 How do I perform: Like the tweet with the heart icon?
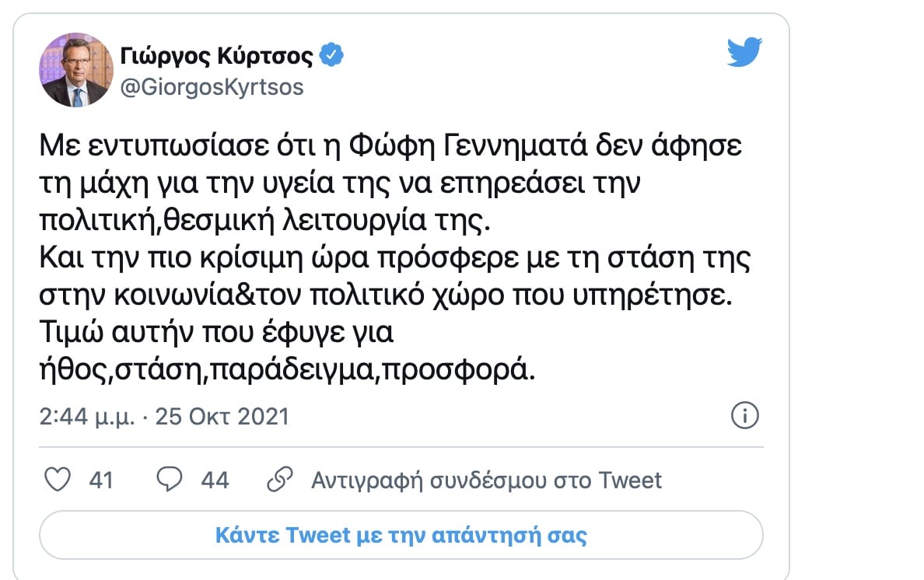point(57,480)
